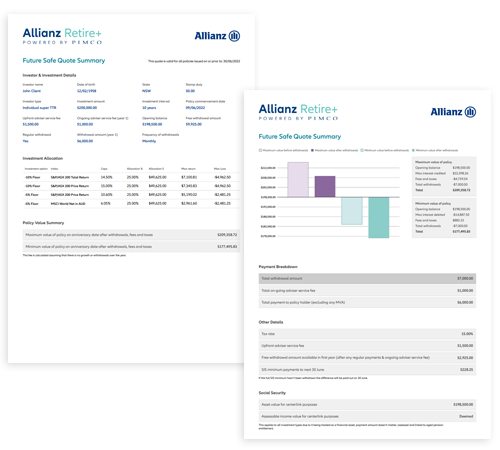Image resolution: width=500 pixels, height=450 pixels.
Task: Click the investor name 'John Clare'
Action: tap(32, 91)
